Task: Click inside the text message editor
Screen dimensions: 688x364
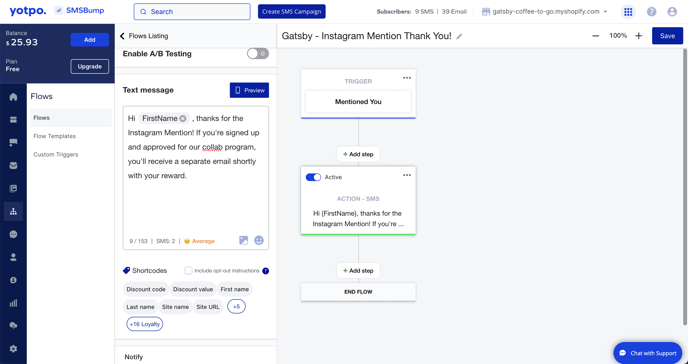Action: point(196,178)
